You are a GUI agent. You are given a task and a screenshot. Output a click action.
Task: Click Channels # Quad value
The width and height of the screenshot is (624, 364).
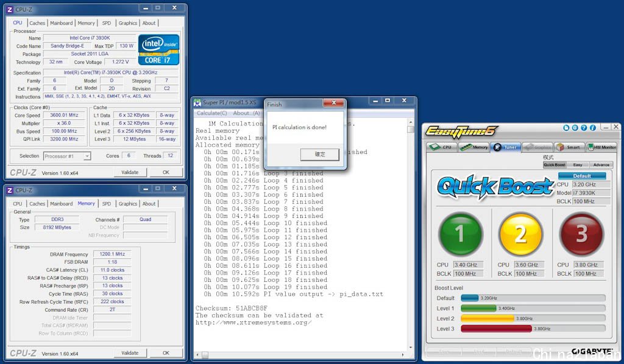[145, 219]
